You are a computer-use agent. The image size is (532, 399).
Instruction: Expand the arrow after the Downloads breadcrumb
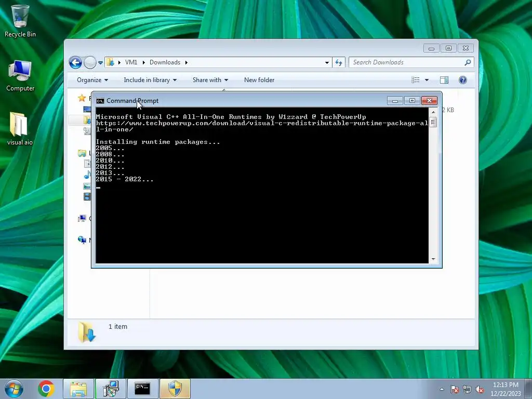[187, 62]
